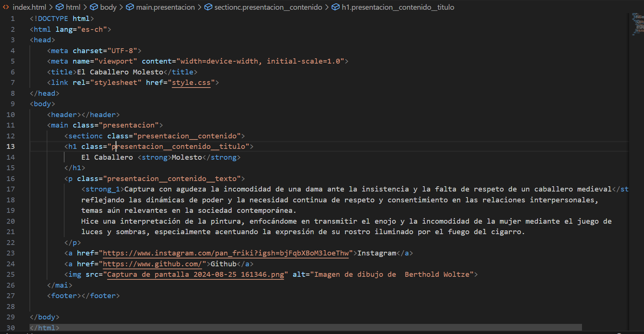Open the Captura de pantalla png path
This screenshot has width=644, height=334.
195,275
